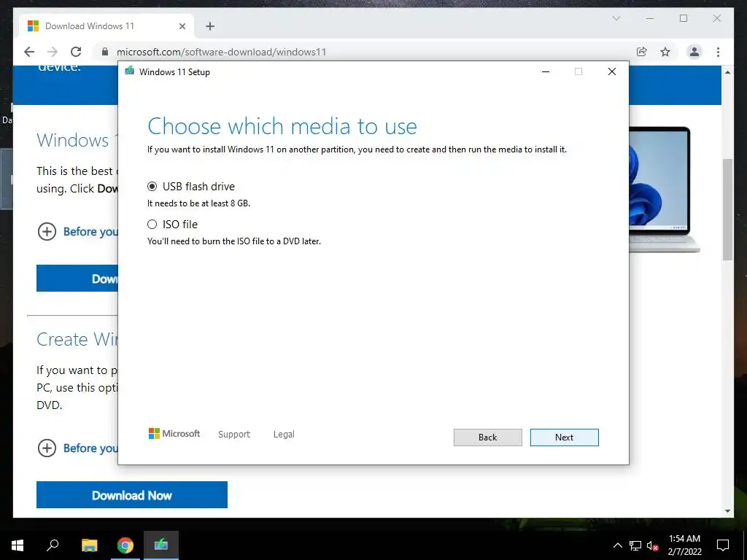Share this page via Chrome share icon
The image size is (747, 560).
(x=642, y=52)
